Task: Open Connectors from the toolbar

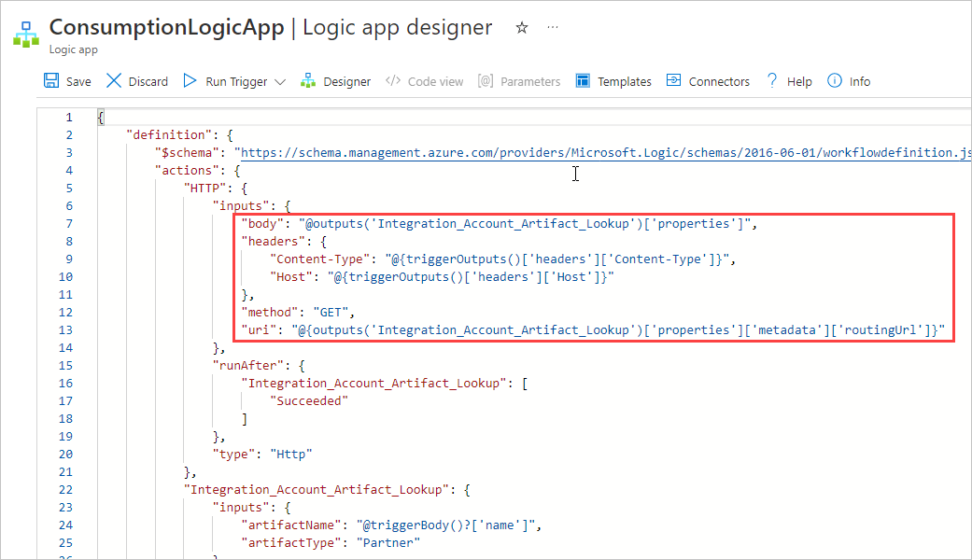Action: point(719,82)
